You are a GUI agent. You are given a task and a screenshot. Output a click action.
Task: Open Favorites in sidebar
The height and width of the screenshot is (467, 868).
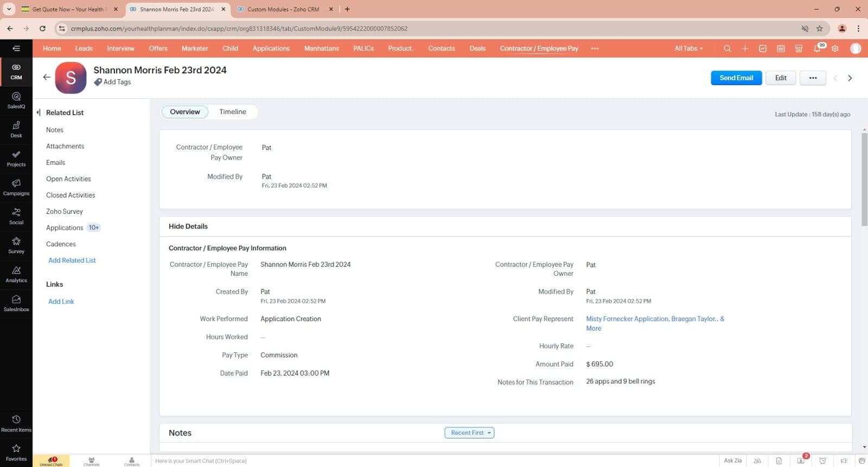16,452
